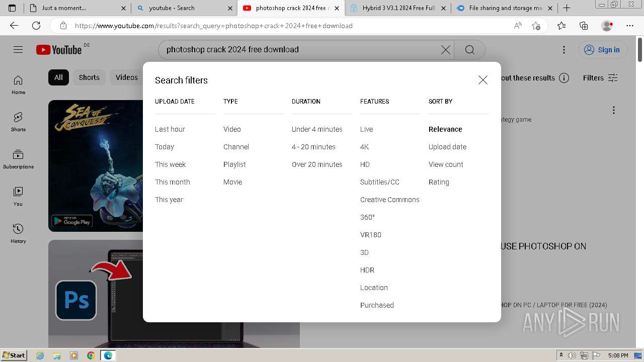Enable the HD feature filter

tap(365, 164)
